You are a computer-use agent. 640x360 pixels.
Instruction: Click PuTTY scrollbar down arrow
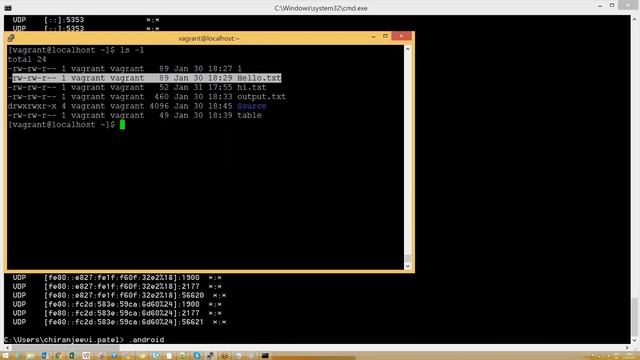click(x=407, y=266)
